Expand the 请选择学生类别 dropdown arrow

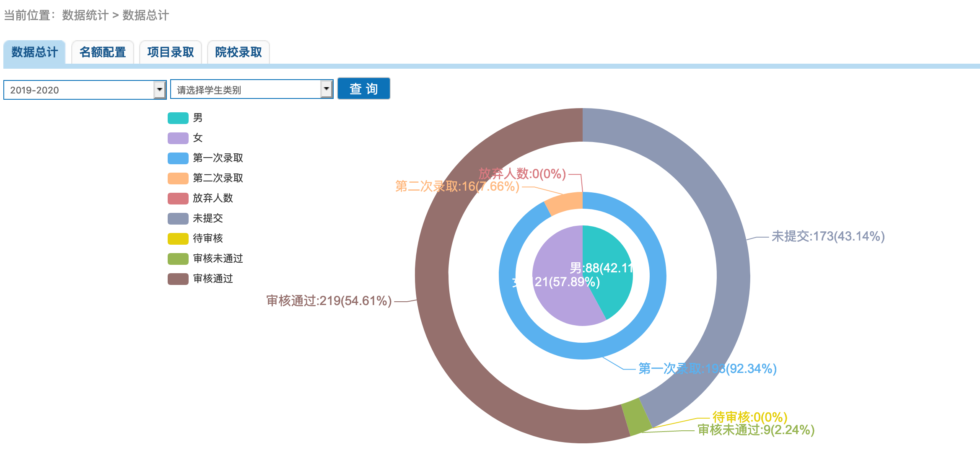tap(327, 89)
